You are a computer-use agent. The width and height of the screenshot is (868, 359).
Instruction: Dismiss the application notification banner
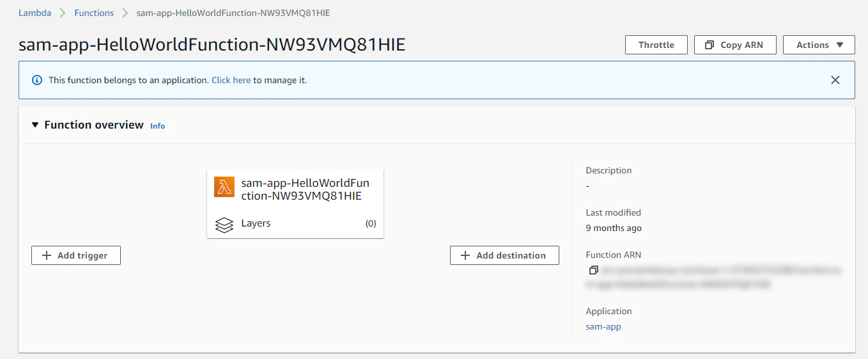835,80
